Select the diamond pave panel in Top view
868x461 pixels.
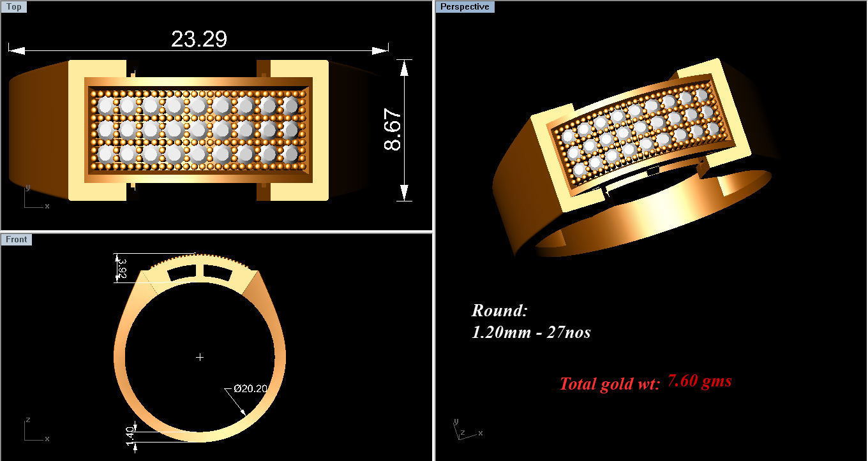(199, 130)
